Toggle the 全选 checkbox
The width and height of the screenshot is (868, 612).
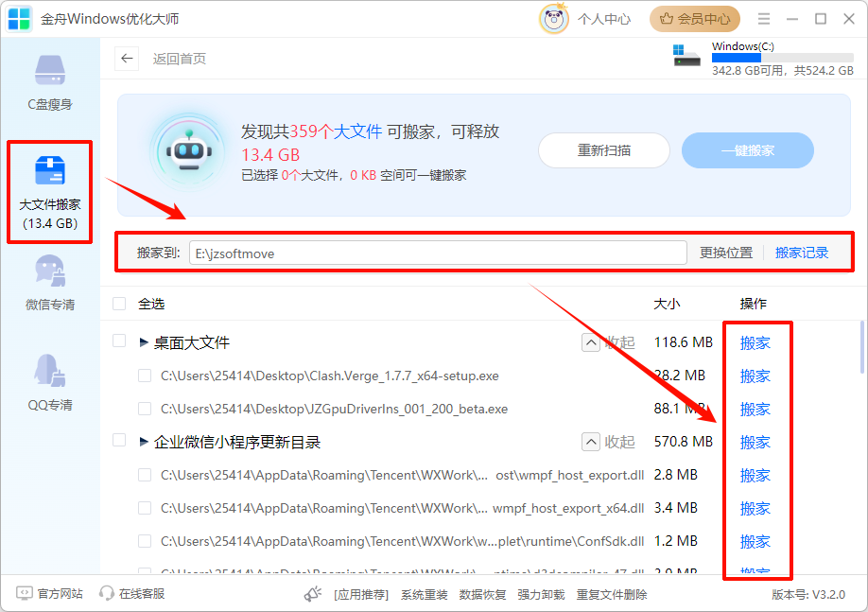(x=119, y=304)
